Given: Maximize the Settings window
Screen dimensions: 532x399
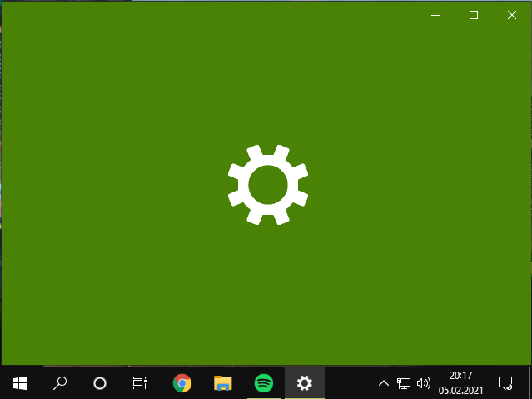Looking at the screenshot, I should [474, 15].
